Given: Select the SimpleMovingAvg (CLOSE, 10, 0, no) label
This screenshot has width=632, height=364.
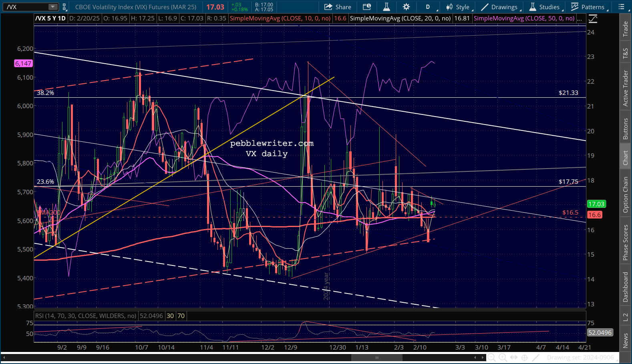Looking at the screenshot, I should (x=280, y=18).
